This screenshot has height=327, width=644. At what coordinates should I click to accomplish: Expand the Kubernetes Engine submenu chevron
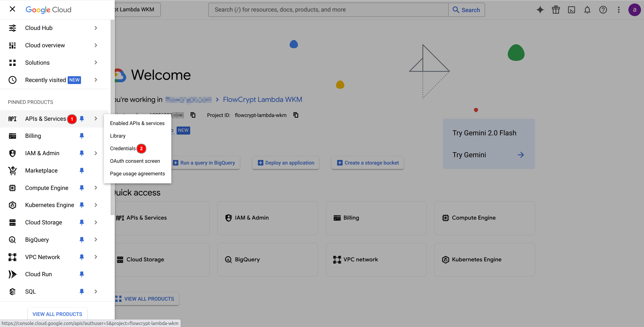click(x=96, y=205)
